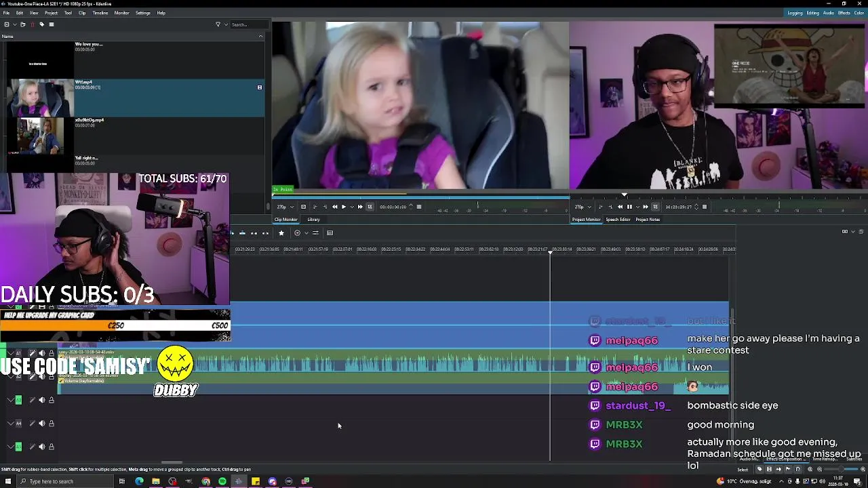Viewport: 868px width, 488px height.
Task: Click the bin Search field
Action: click(248, 24)
